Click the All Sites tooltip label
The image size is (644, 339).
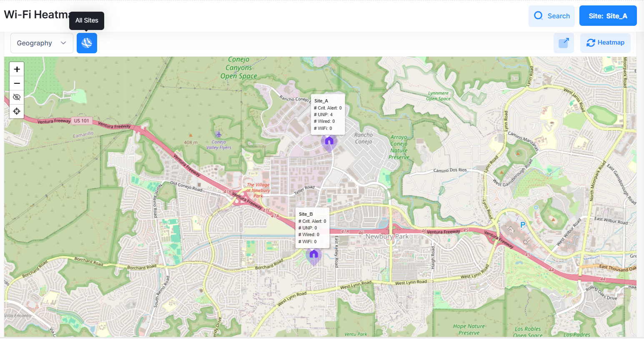click(x=86, y=20)
